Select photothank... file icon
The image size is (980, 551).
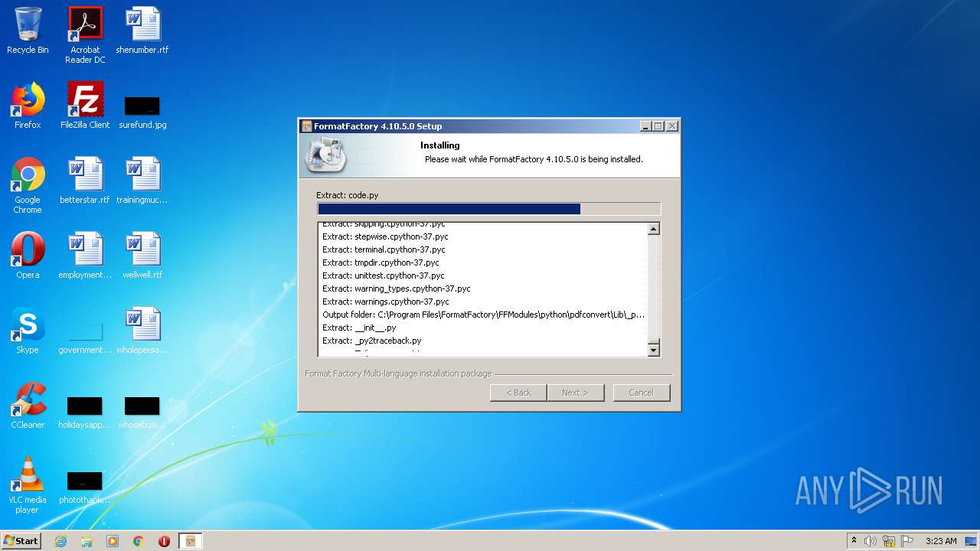tap(85, 487)
